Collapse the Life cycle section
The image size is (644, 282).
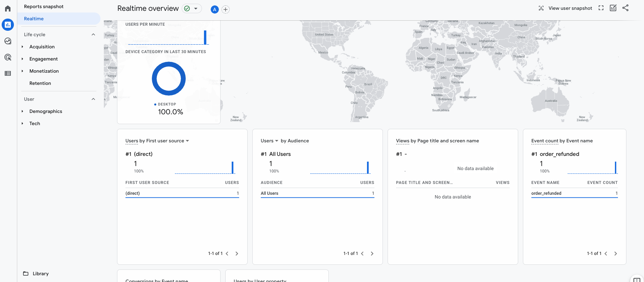point(93,34)
